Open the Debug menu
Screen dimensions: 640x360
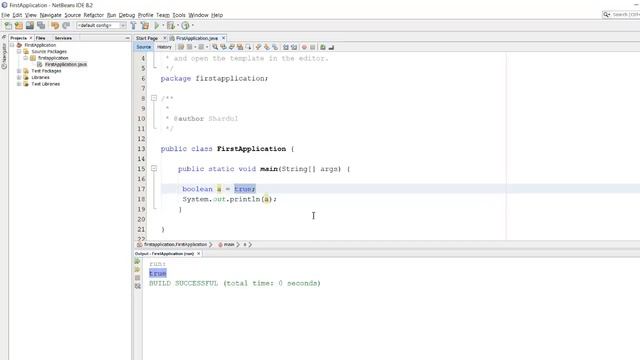coord(127,15)
